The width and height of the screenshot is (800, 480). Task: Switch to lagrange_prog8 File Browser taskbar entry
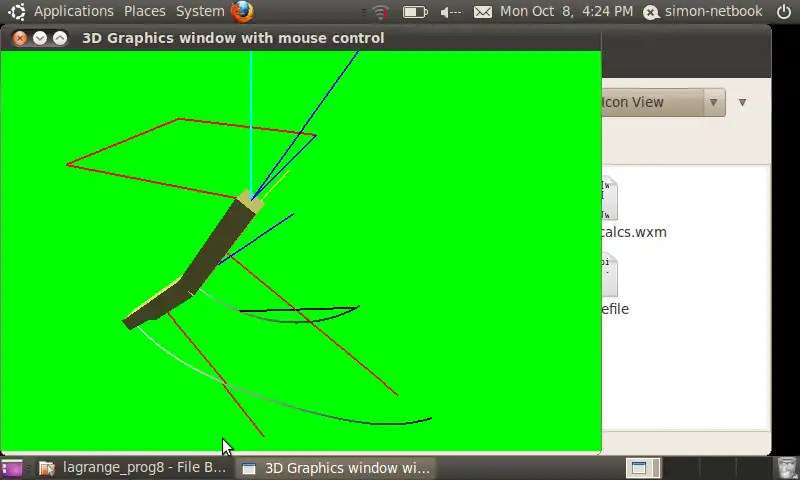coord(133,468)
